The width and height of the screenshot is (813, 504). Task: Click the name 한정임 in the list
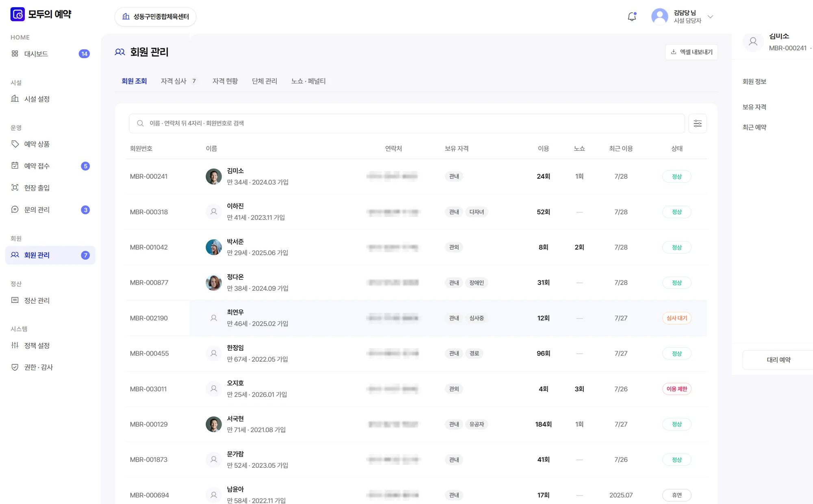point(235,348)
